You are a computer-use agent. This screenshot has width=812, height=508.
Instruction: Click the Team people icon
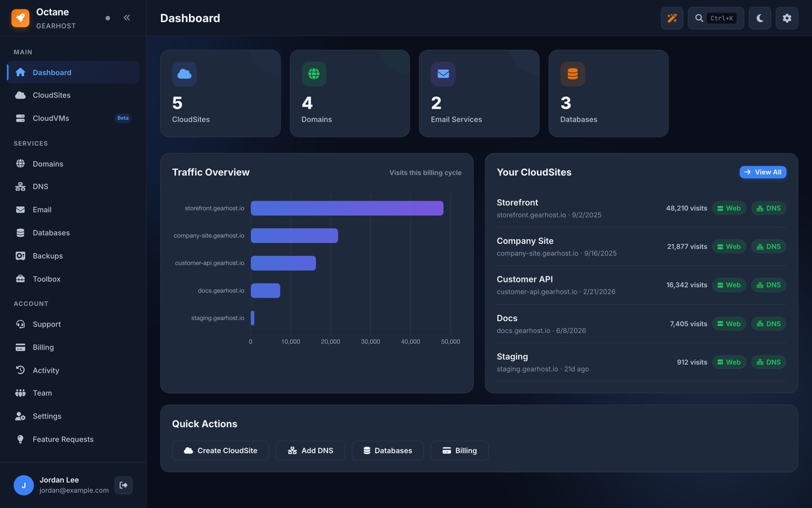(x=20, y=393)
